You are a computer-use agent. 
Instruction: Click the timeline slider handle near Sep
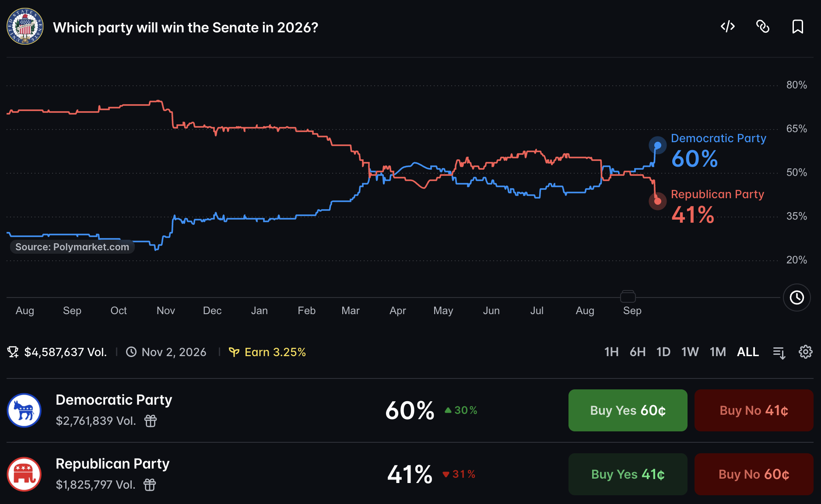coord(628,297)
